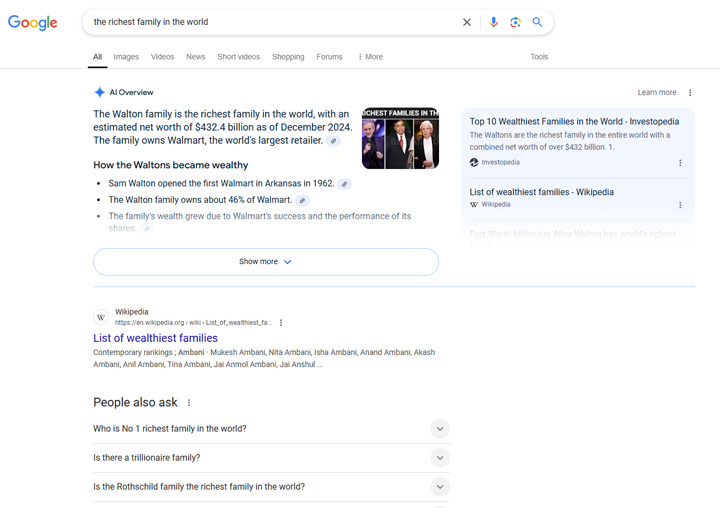Open source link after 'Arkansas in 1962'
This screenshot has width=720, height=508.
click(344, 184)
